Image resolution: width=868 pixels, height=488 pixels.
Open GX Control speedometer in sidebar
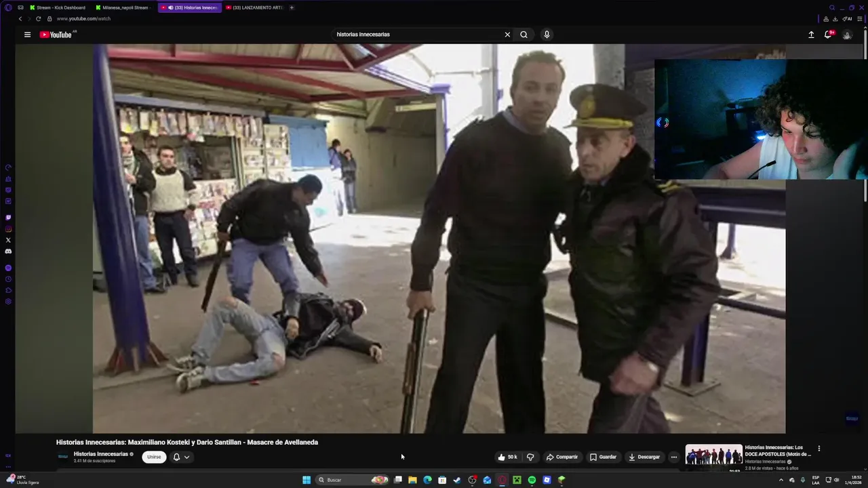[8, 167]
